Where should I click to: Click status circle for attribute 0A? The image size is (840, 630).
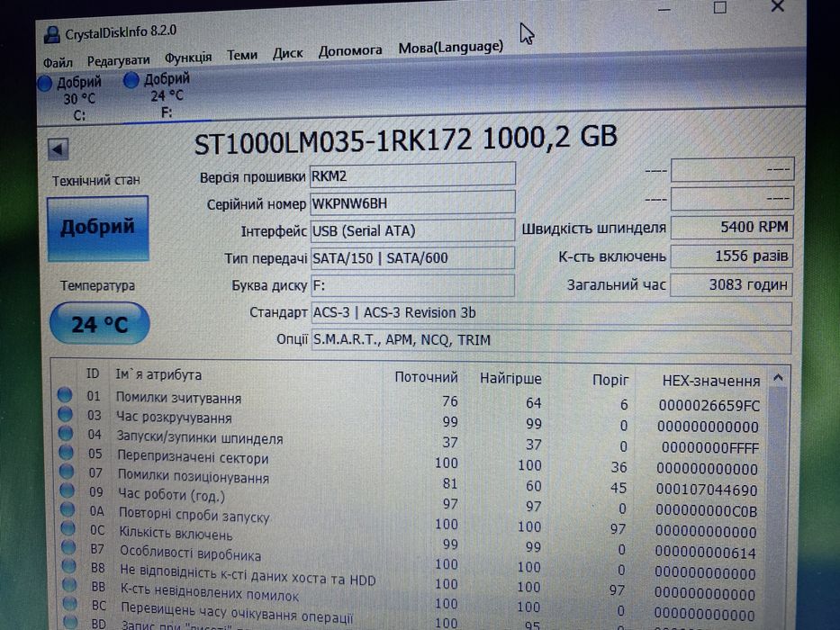[68, 508]
